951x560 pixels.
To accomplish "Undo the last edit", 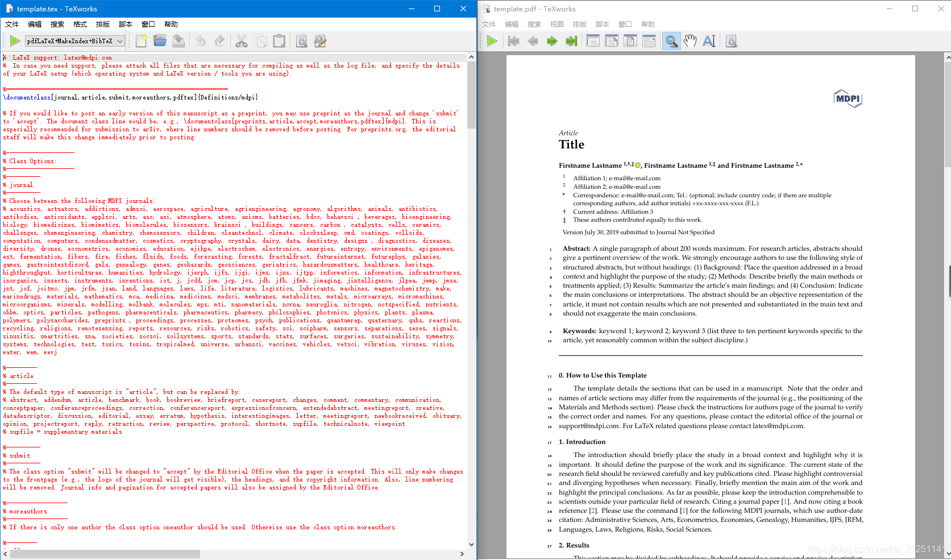I will click(x=201, y=41).
